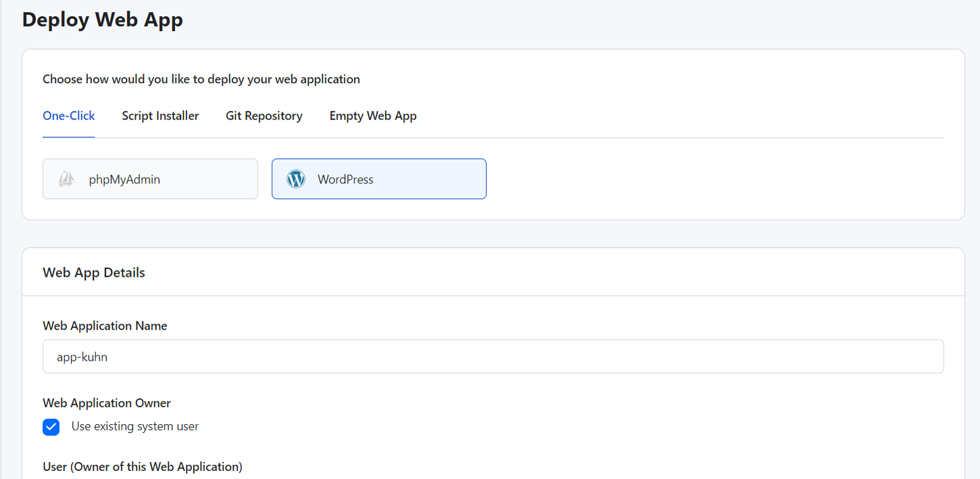Click the Web App Details section header

coord(94,272)
